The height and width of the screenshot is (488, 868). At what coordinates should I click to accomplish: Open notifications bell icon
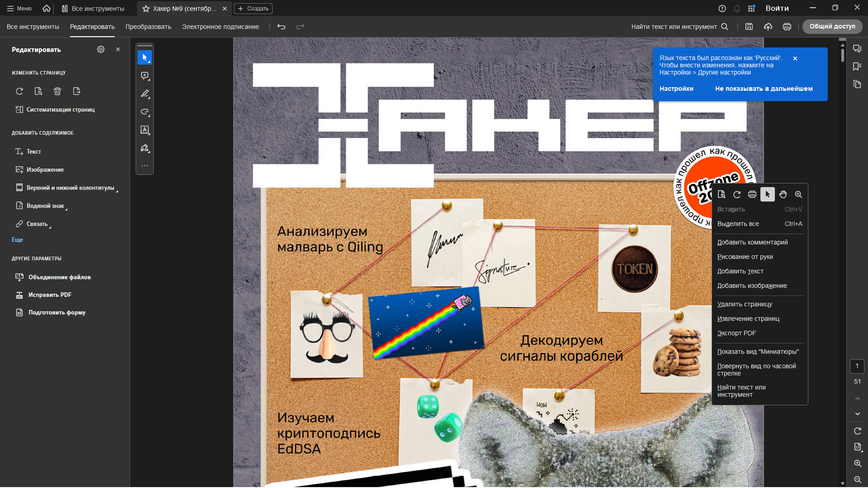[737, 9]
